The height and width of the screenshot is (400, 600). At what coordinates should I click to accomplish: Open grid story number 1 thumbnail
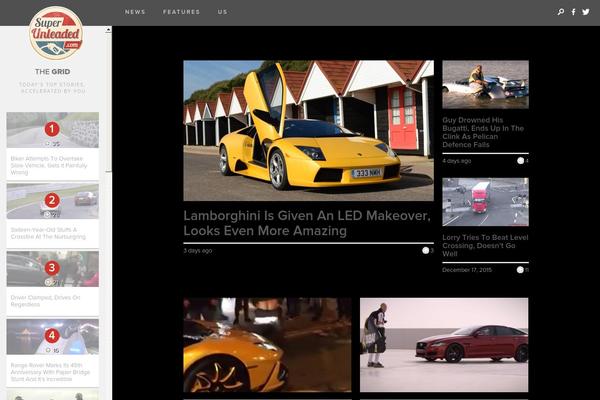52,130
